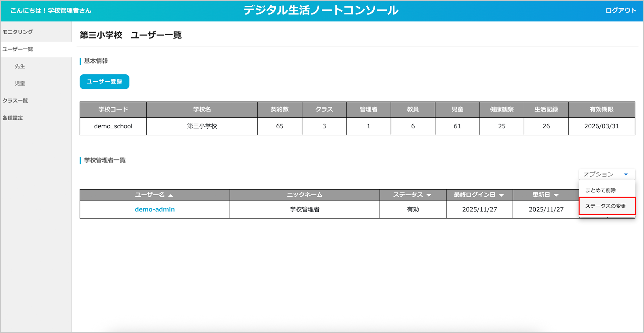The height and width of the screenshot is (333, 644).
Task: Click ログアウト in the header
Action: 621,11
